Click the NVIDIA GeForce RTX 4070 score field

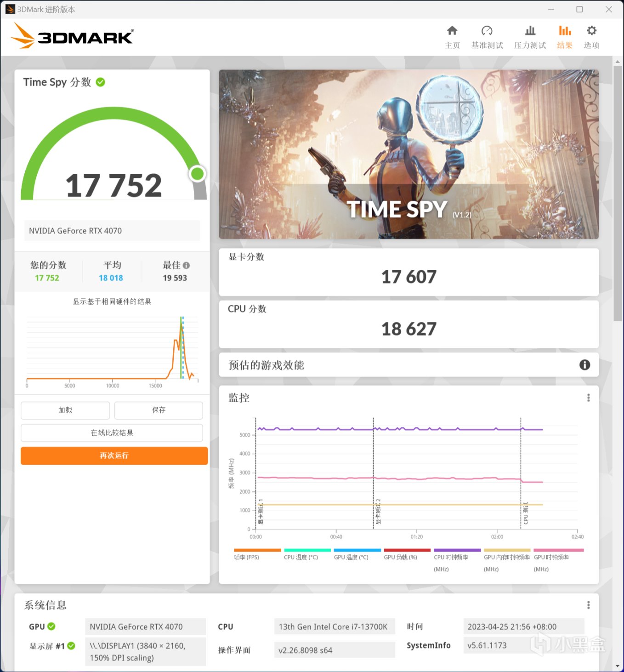coord(112,231)
